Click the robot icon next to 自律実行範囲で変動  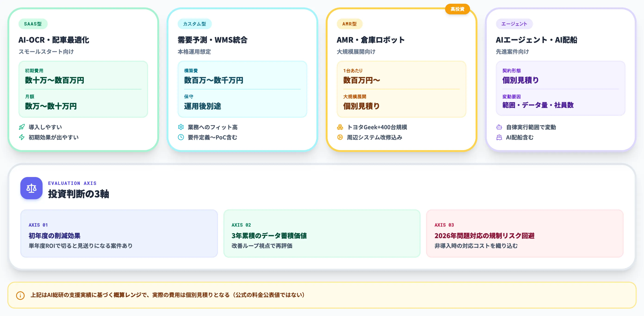tap(499, 127)
